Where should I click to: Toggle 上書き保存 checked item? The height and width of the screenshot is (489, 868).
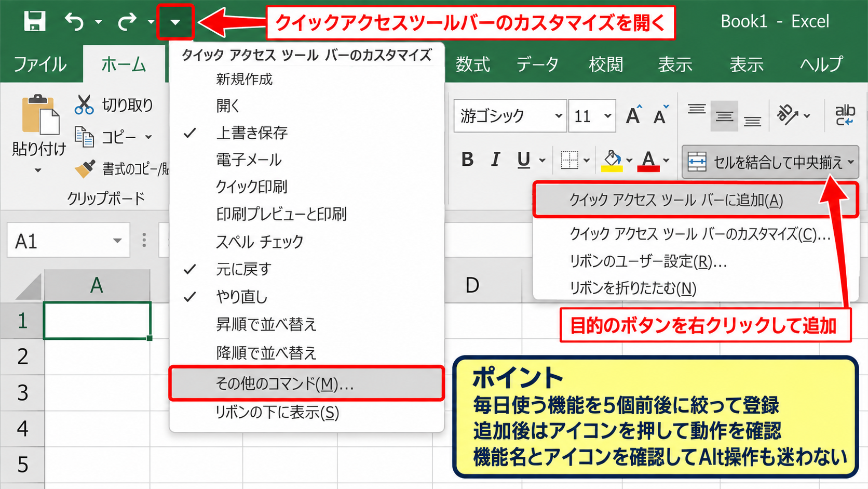306,133
